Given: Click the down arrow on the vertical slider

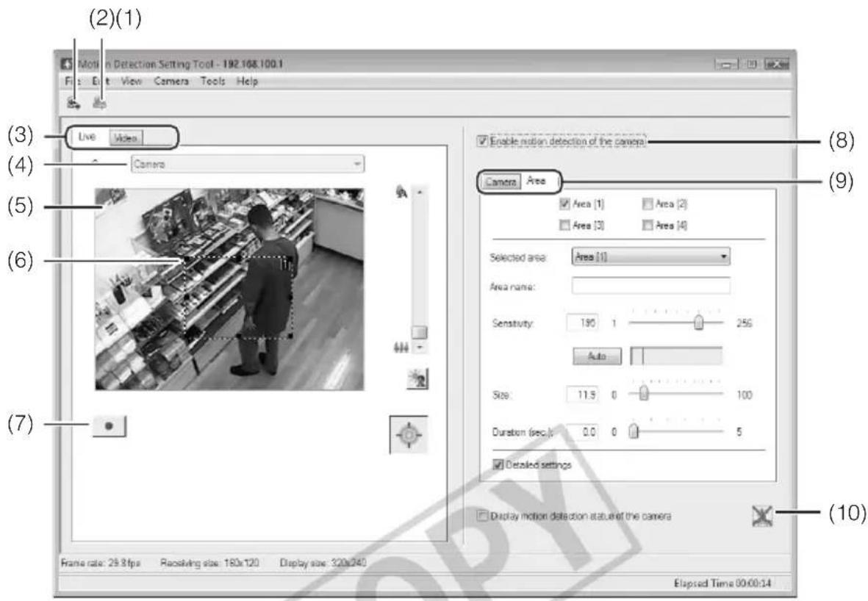Looking at the screenshot, I should [420, 347].
